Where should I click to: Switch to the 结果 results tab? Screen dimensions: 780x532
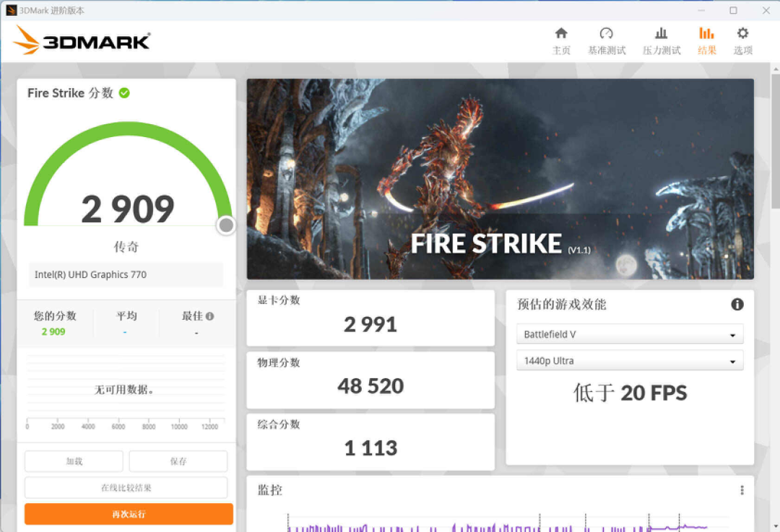pyautogui.click(x=707, y=40)
